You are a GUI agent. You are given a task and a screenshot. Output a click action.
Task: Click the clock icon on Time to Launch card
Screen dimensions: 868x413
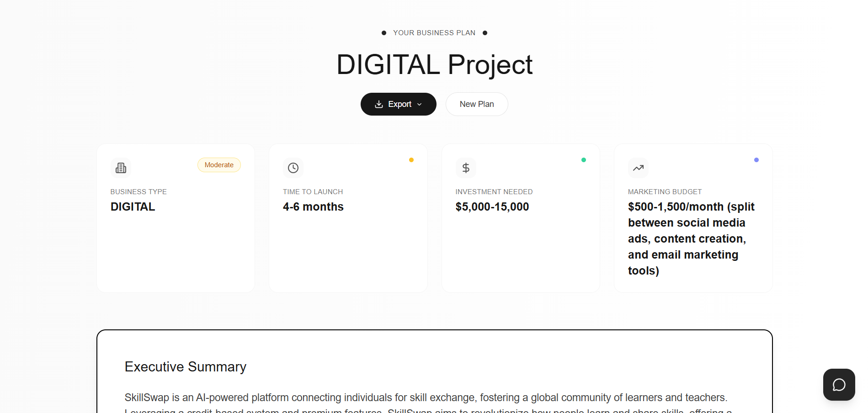(293, 168)
